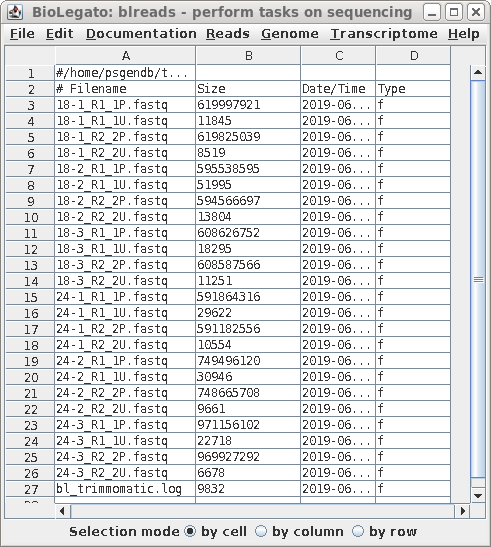The width and height of the screenshot is (491, 547).
Task: Open the Reads menu
Action: pos(228,34)
